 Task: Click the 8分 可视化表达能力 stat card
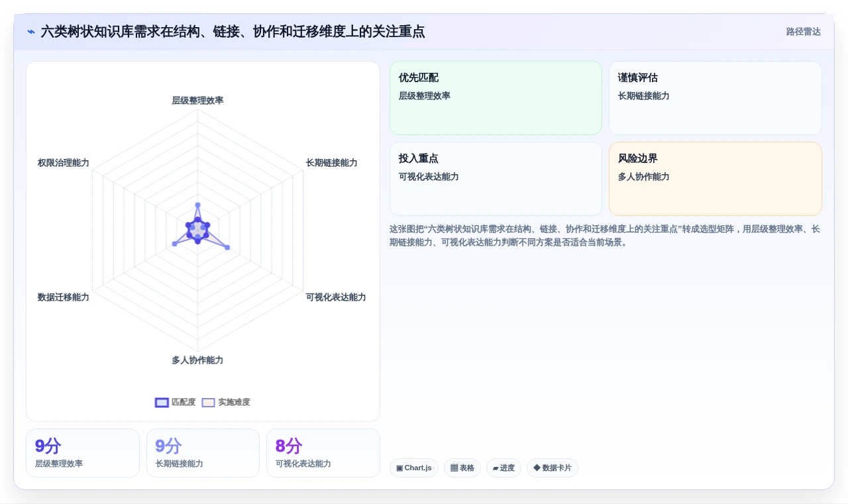pos(323,453)
